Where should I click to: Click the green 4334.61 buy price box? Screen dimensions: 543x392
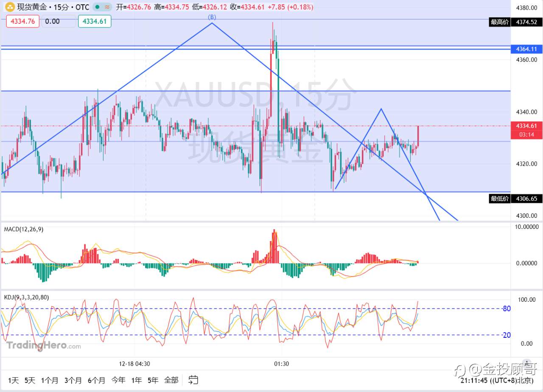click(x=95, y=21)
